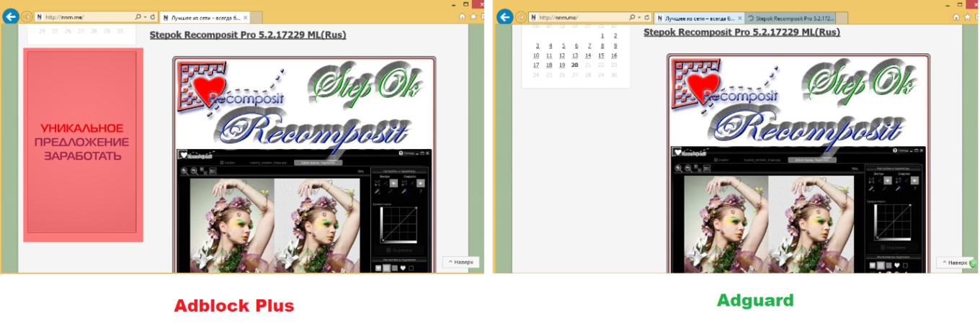Open the Stepok Recomposit Pro title link on left

(247, 33)
